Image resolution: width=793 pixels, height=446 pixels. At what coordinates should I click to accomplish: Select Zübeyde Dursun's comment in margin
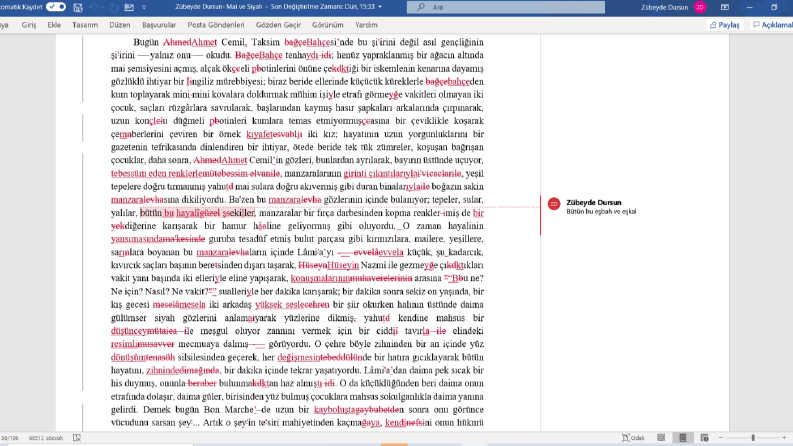[x=601, y=207]
